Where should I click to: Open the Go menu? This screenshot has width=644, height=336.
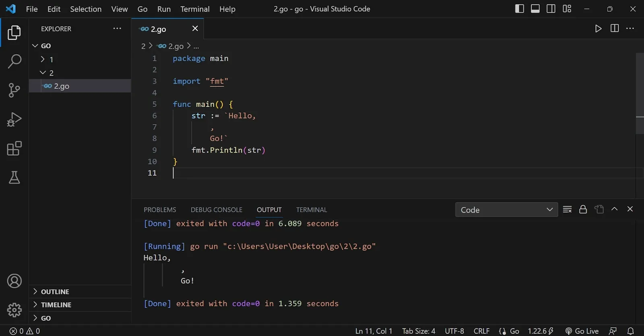coord(142,9)
